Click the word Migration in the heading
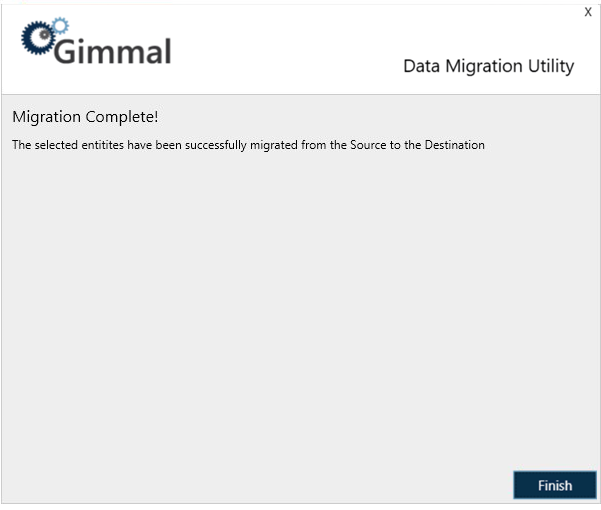The width and height of the screenshot is (601, 510). click(x=46, y=117)
